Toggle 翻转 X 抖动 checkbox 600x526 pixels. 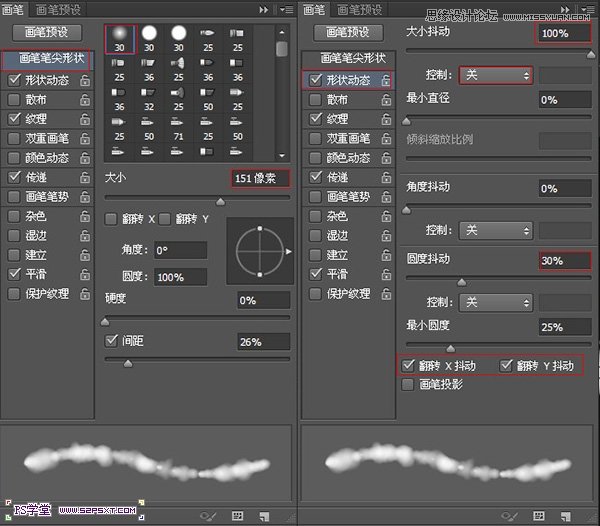(x=408, y=365)
